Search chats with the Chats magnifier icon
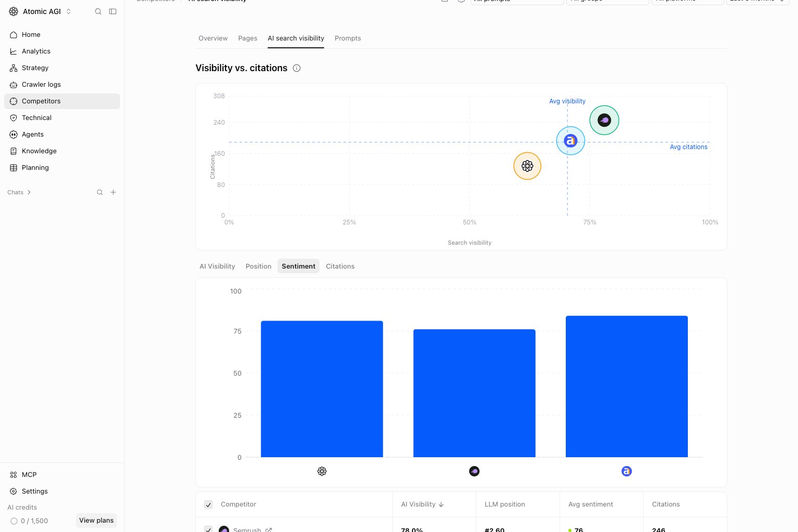The width and height of the screenshot is (798, 532). [x=100, y=192]
